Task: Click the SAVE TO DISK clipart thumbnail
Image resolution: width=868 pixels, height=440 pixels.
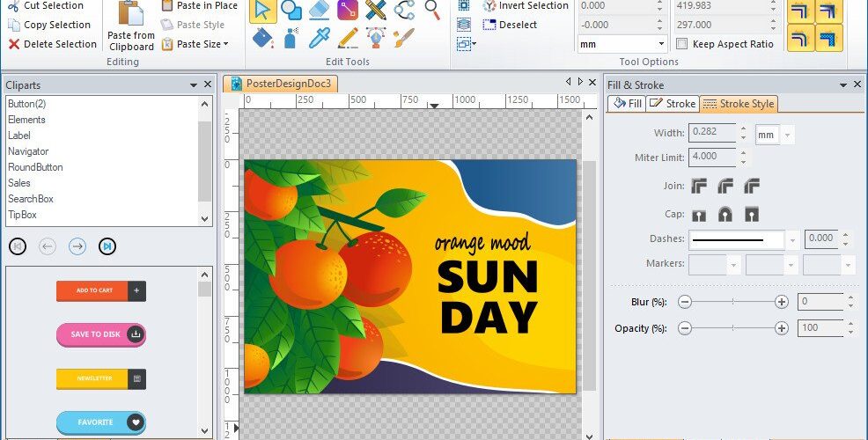Action: pyautogui.click(x=101, y=335)
